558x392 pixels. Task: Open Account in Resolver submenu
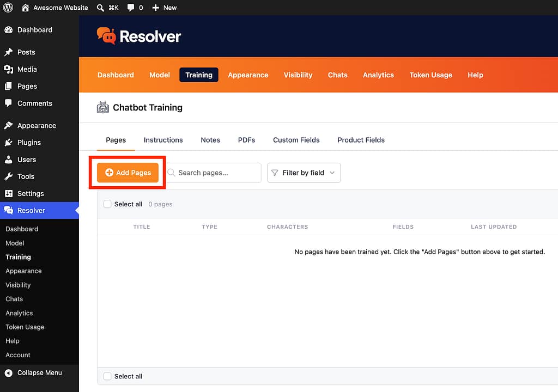(x=18, y=355)
